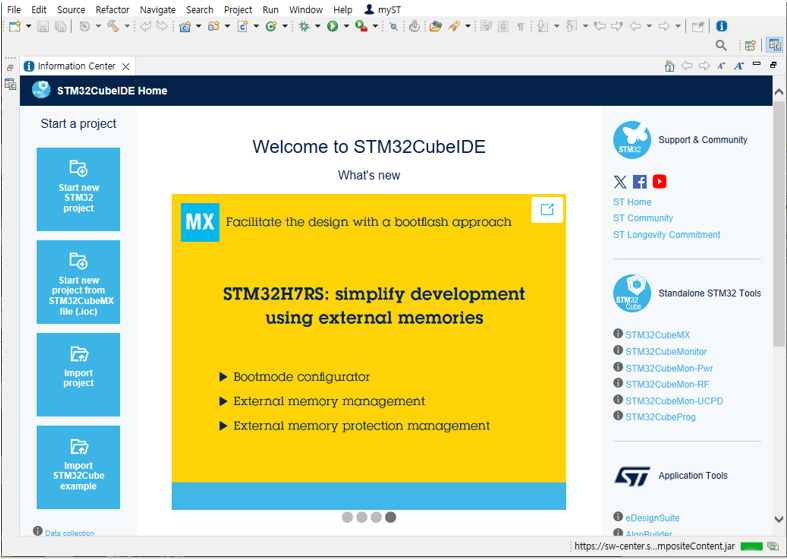Click Start new project from STM32CubeMX file
The height and width of the screenshot is (559, 787).
tap(78, 282)
